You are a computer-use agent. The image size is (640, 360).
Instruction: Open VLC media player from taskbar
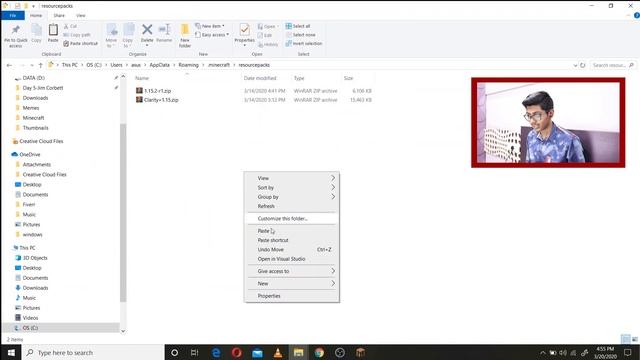tap(278, 352)
